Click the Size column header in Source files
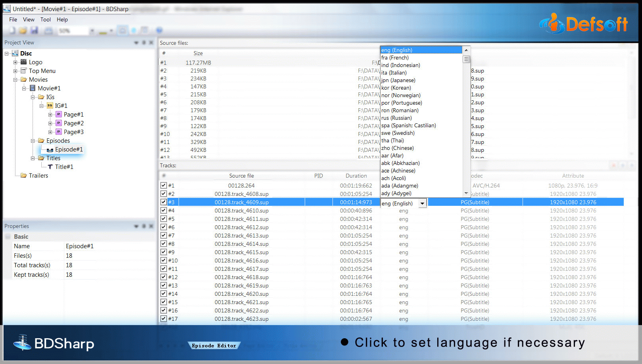Image resolution: width=642 pixels, height=364 pixels. click(198, 53)
